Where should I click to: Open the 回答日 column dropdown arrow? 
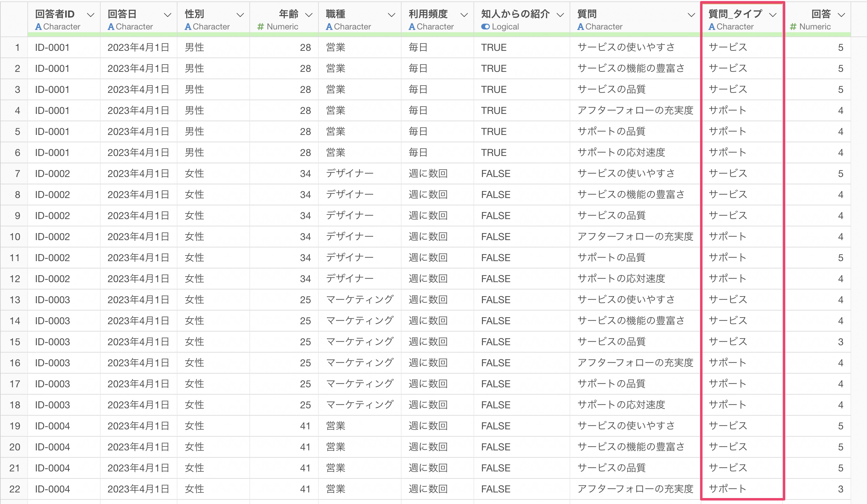168,15
